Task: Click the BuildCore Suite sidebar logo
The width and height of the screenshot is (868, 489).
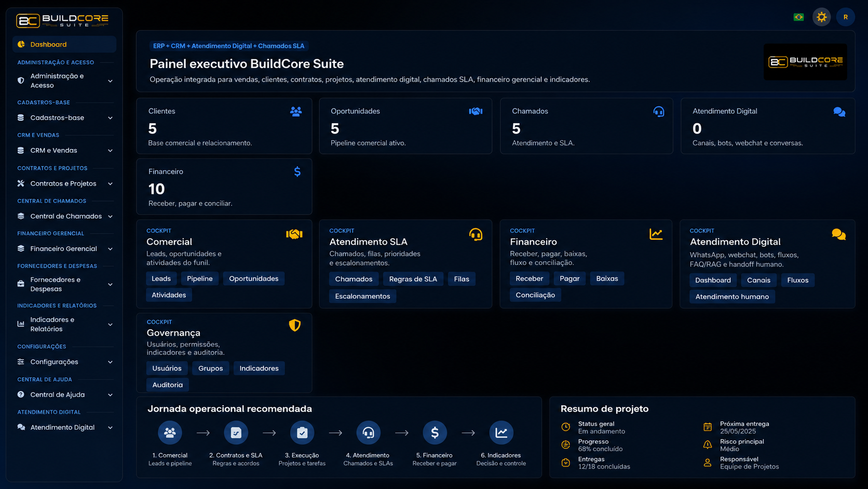Action: click(x=62, y=20)
